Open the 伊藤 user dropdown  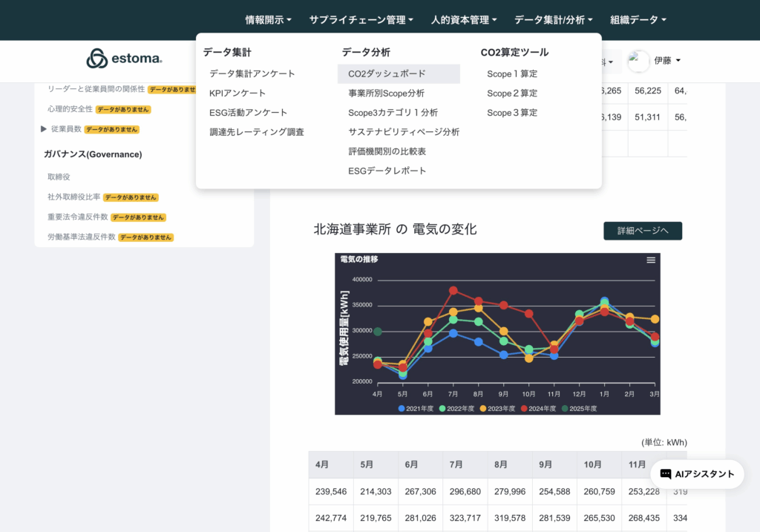click(x=666, y=61)
